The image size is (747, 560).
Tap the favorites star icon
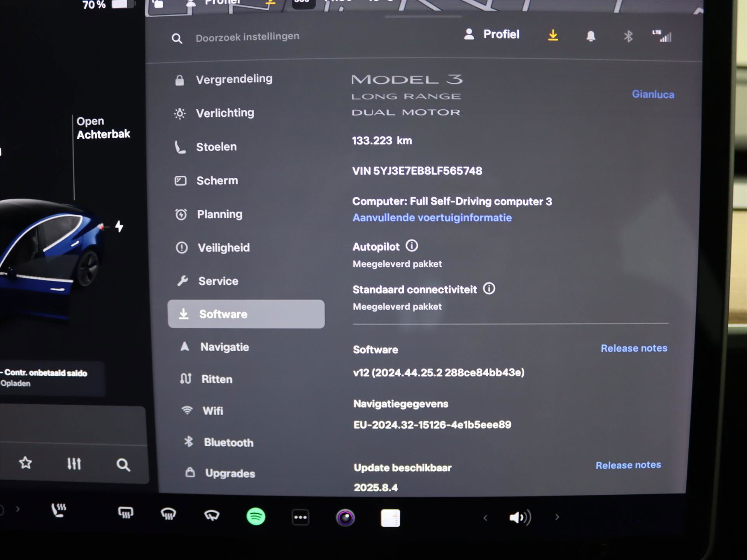26,463
